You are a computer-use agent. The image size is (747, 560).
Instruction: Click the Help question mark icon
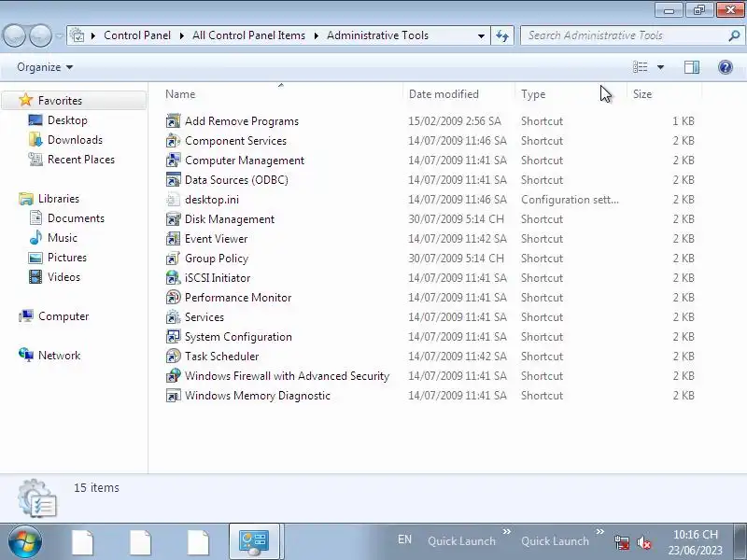[x=726, y=67]
